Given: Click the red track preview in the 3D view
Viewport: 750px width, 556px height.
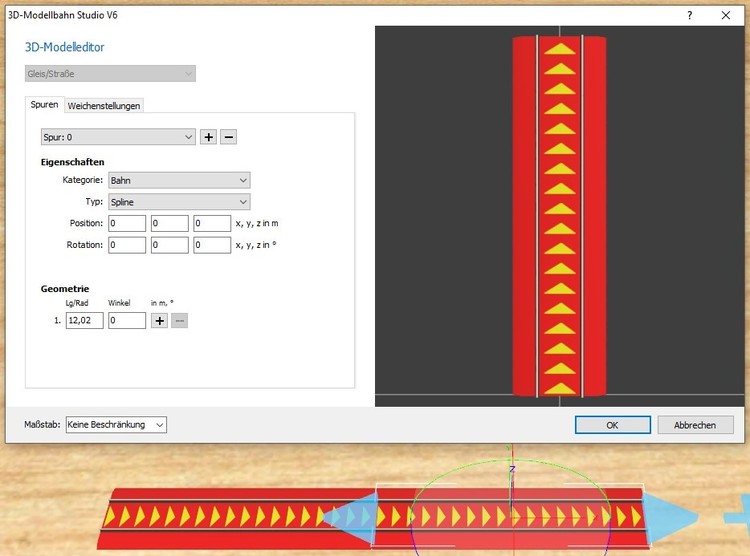Looking at the screenshot, I should (x=559, y=215).
